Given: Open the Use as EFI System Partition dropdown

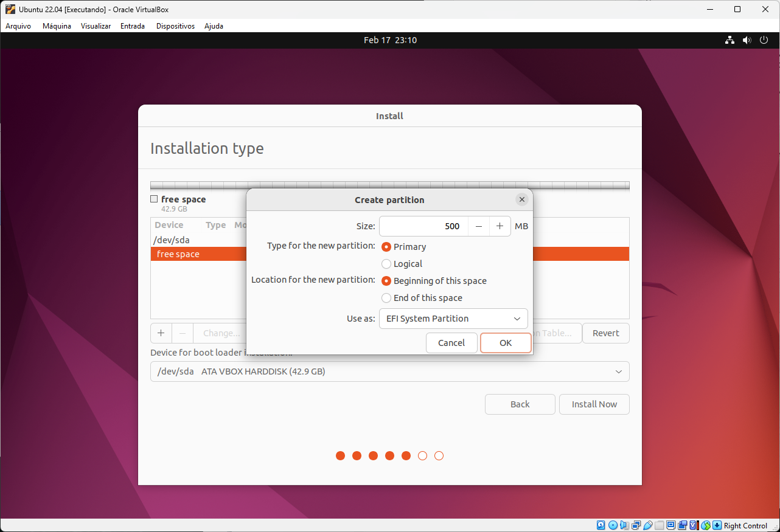Looking at the screenshot, I should [453, 319].
